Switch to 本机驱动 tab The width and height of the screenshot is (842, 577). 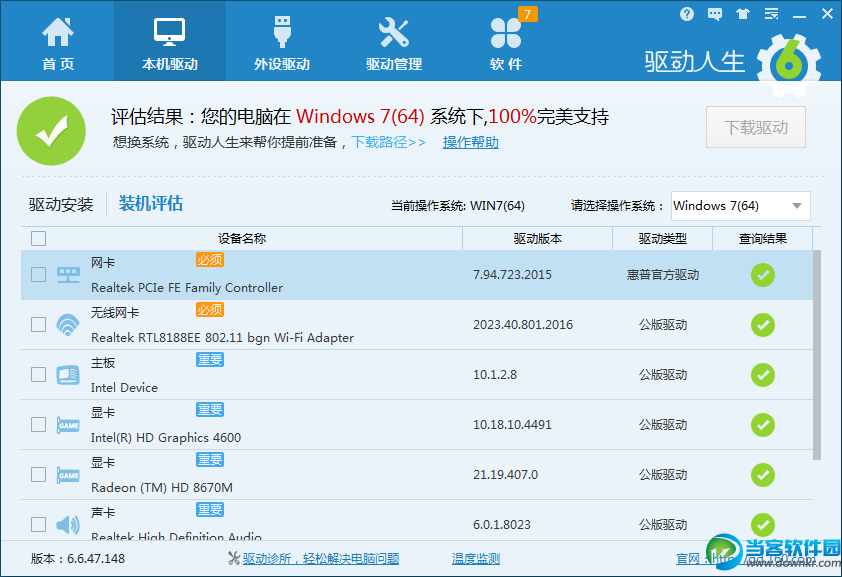170,42
